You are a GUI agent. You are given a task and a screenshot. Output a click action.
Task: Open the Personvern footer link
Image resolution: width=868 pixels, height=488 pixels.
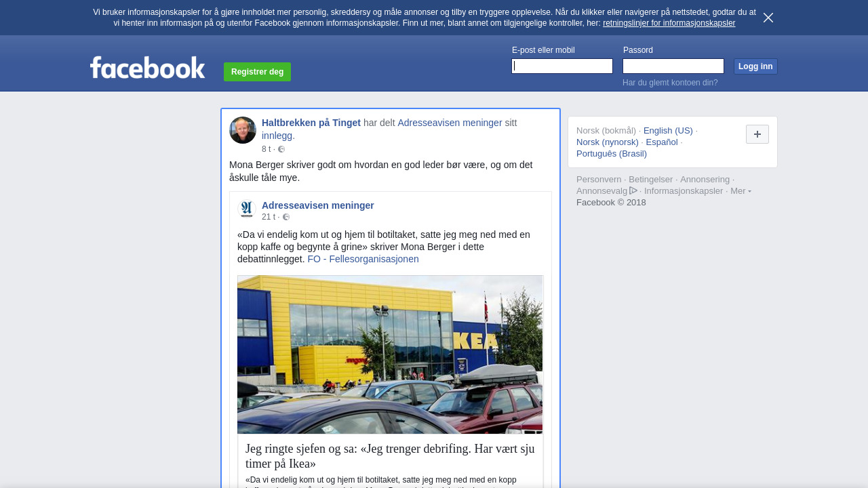coord(599,180)
